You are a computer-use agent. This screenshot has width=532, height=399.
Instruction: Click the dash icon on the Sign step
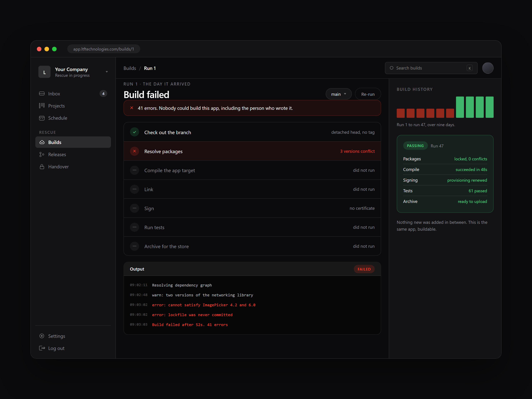pyautogui.click(x=135, y=208)
